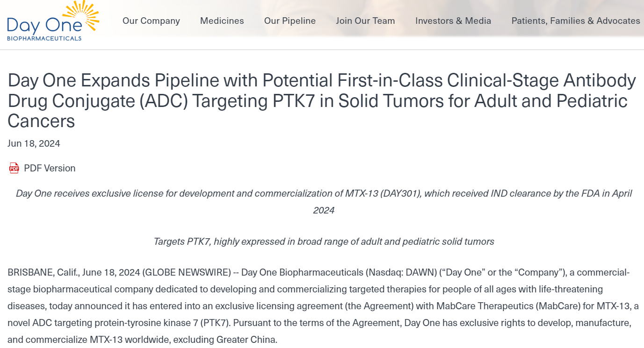Open Investors & Media menu

click(x=453, y=21)
